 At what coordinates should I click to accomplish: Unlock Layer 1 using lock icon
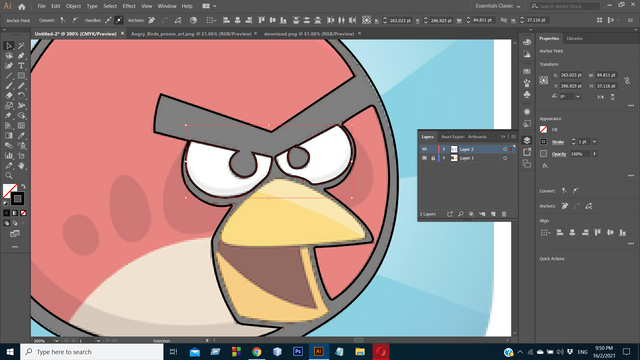click(433, 158)
